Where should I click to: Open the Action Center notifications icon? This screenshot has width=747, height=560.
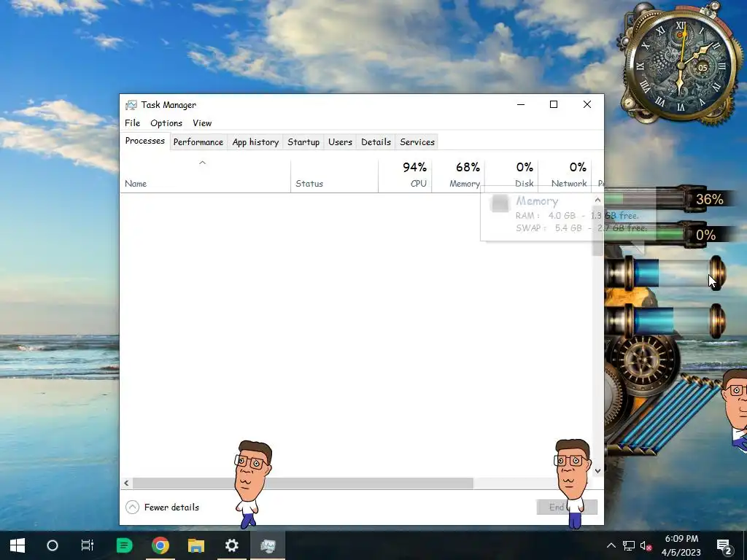[724, 545]
